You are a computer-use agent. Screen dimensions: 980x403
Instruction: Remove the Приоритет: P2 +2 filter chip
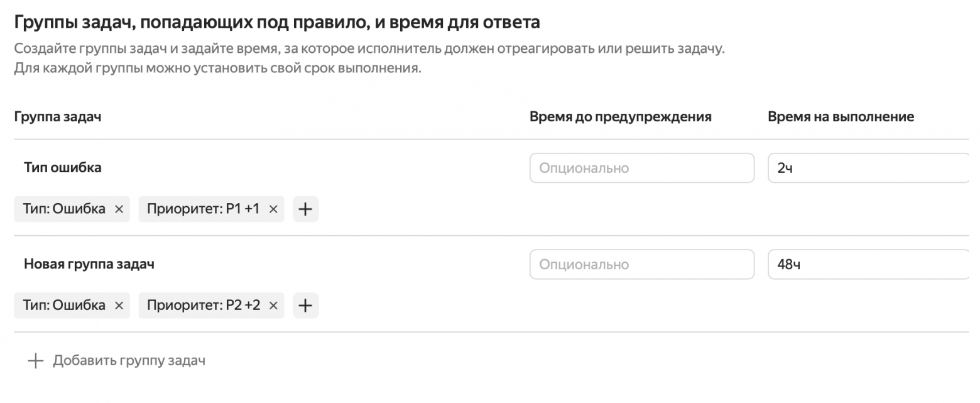(x=273, y=306)
